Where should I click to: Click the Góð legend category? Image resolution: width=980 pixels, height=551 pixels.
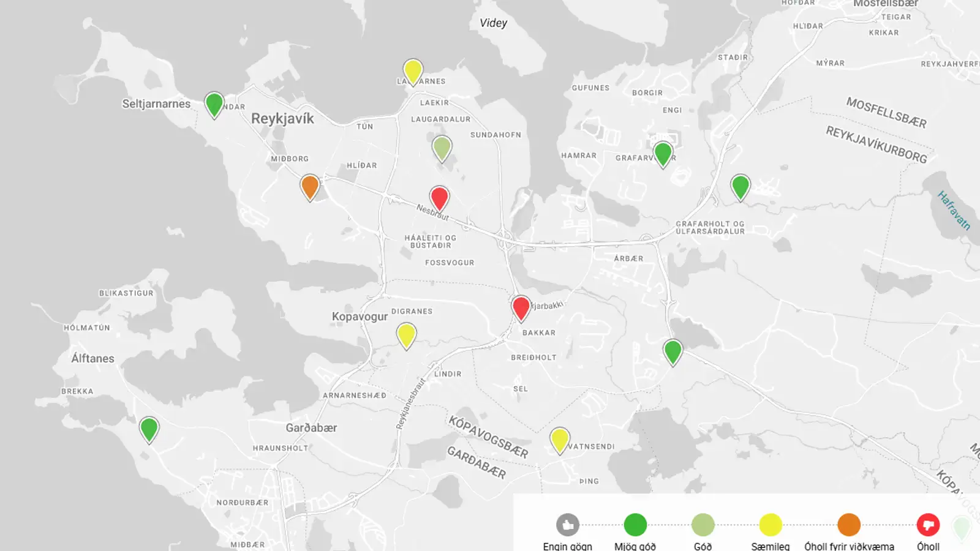(x=703, y=525)
